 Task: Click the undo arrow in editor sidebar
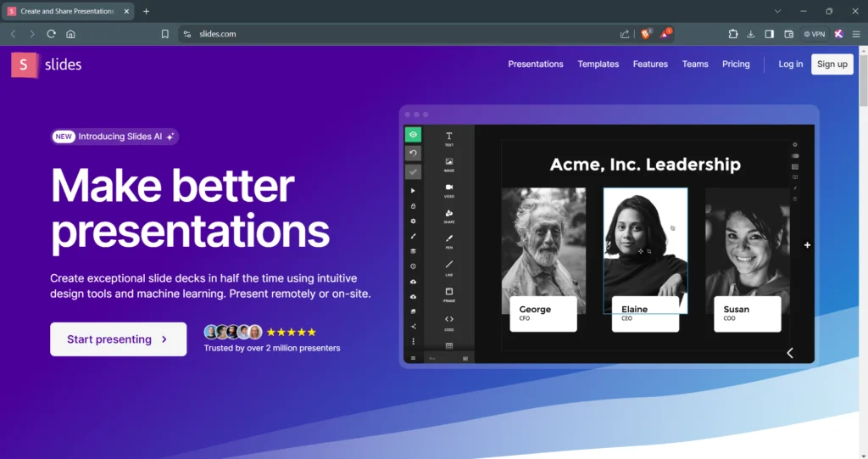click(x=413, y=153)
